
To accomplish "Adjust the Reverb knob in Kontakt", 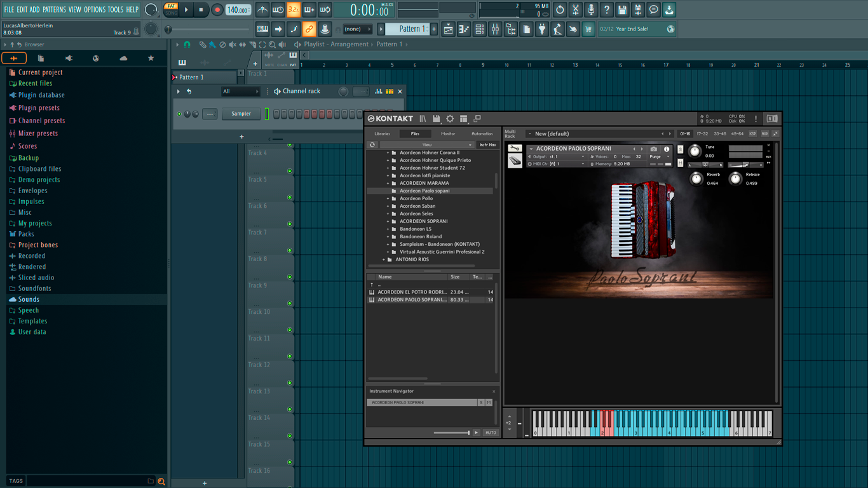I will pos(696,179).
